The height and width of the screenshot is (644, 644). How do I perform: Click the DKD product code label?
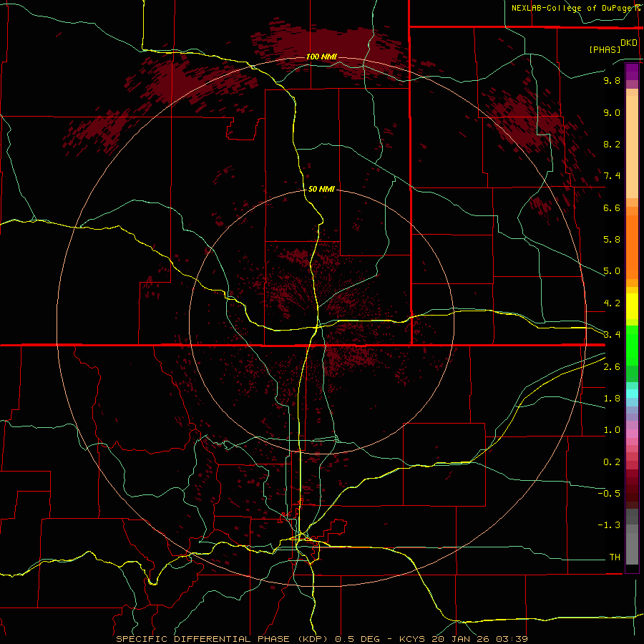tap(629, 43)
